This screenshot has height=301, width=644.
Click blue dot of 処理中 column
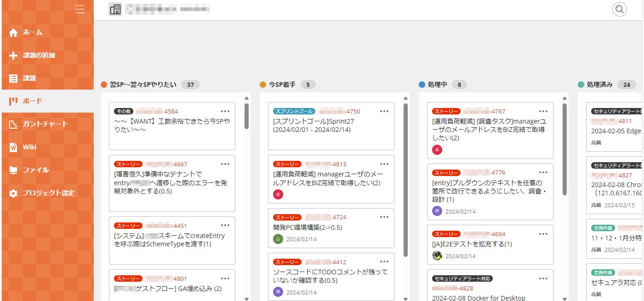click(x=422, y=85)
